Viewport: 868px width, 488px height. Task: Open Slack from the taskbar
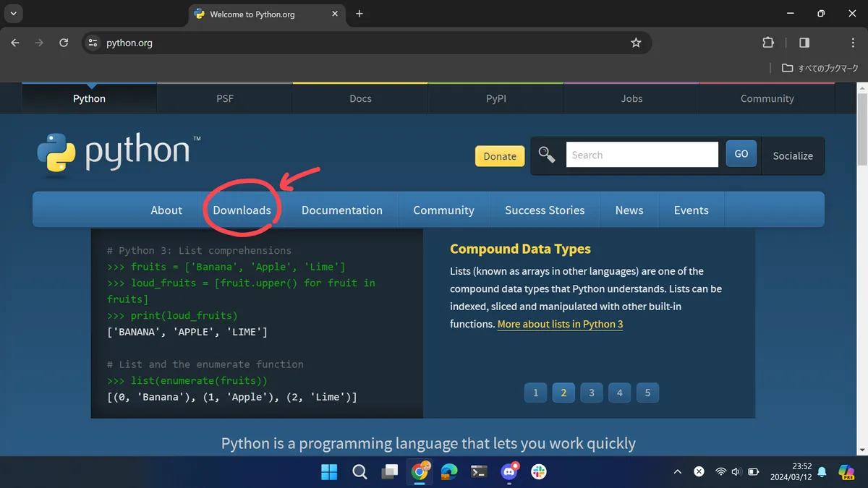click(538, 472)
